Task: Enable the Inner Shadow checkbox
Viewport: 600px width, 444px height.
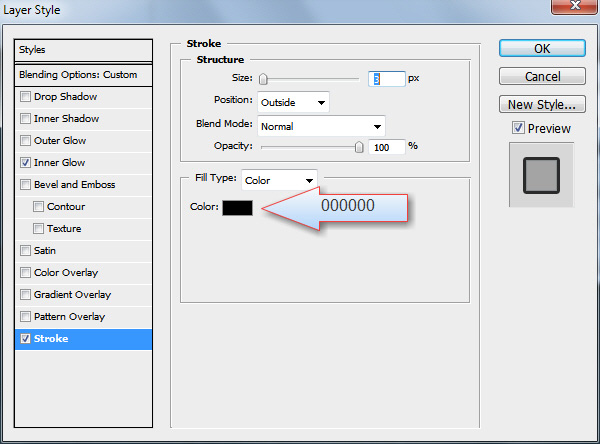Action: coord(25,118)
